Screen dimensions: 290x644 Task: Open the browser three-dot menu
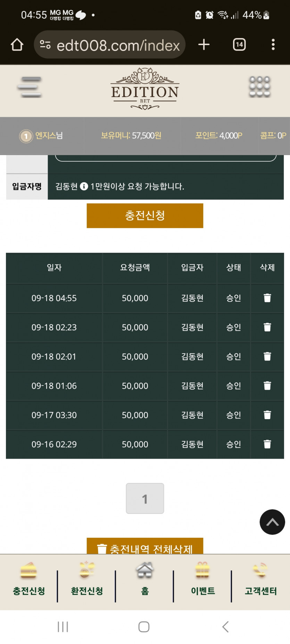point(273,45)
